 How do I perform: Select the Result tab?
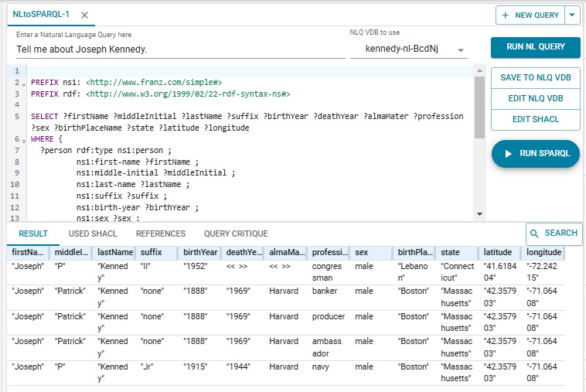pyautogui.click(x=33, y=233)
